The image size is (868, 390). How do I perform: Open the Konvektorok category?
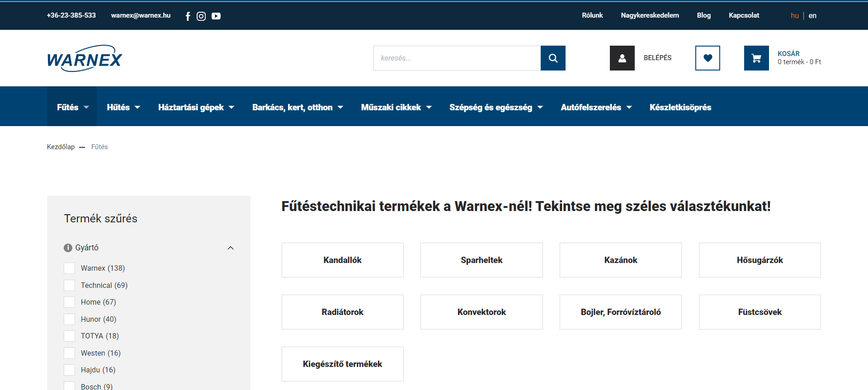(481, 312)
